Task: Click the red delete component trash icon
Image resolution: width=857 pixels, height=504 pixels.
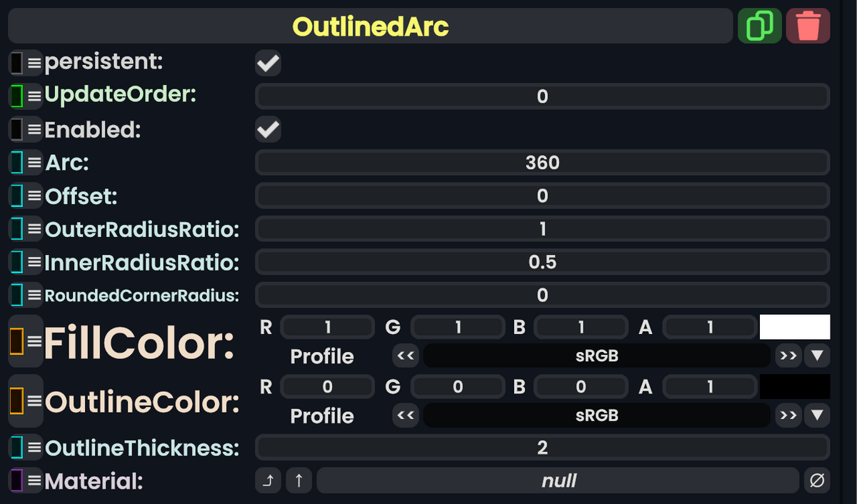Action: click(x=808, y=25)
